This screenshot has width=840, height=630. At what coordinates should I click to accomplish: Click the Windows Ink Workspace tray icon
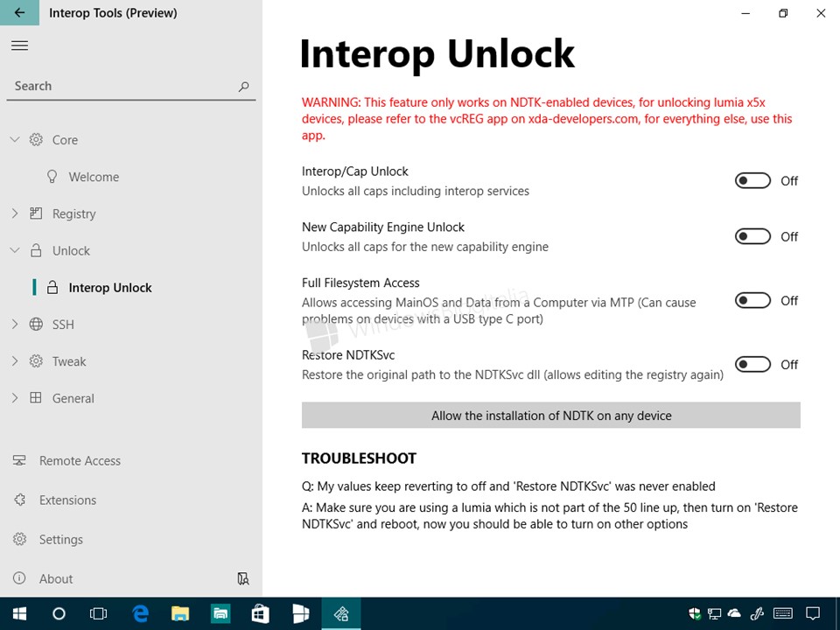click(x=757, y=613)
